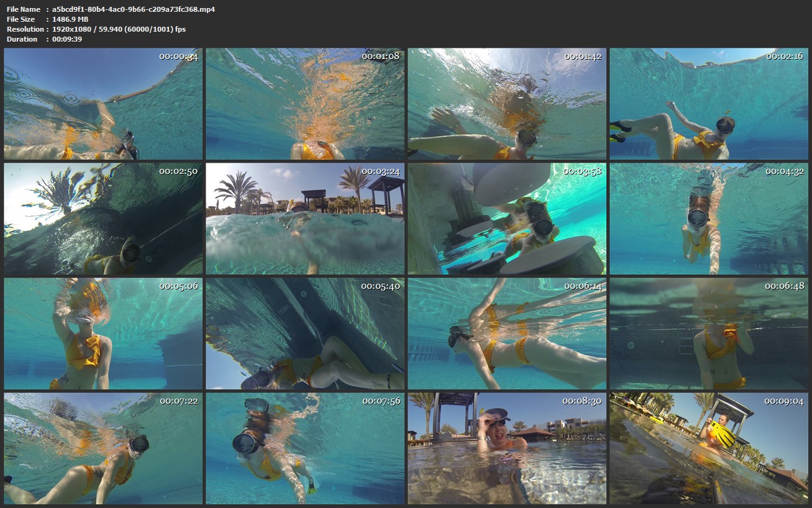The image size is (812, 508).
Task: Select the thumbnail at 00:07:22
Action: point(103,448)
